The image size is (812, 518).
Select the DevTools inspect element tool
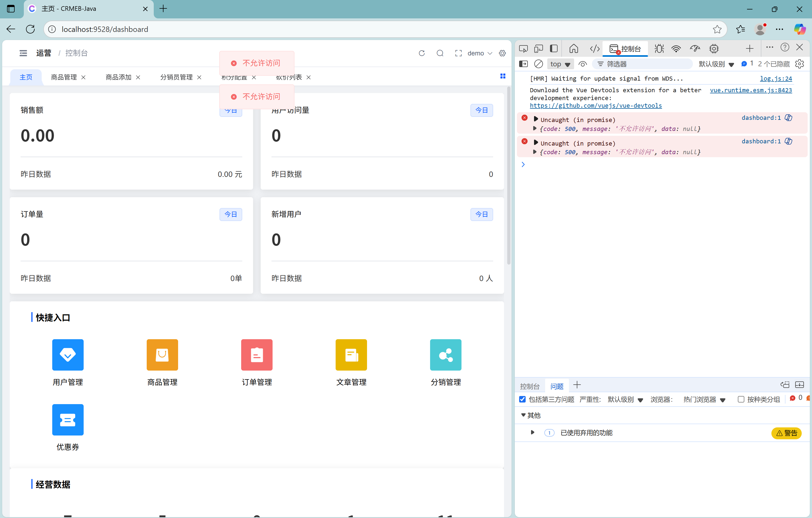(523, 48)
